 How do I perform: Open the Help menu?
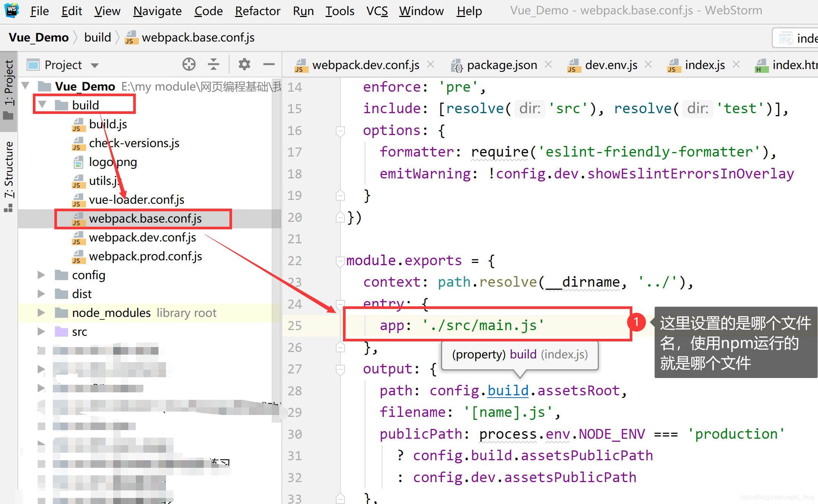[x=469, y=11]
